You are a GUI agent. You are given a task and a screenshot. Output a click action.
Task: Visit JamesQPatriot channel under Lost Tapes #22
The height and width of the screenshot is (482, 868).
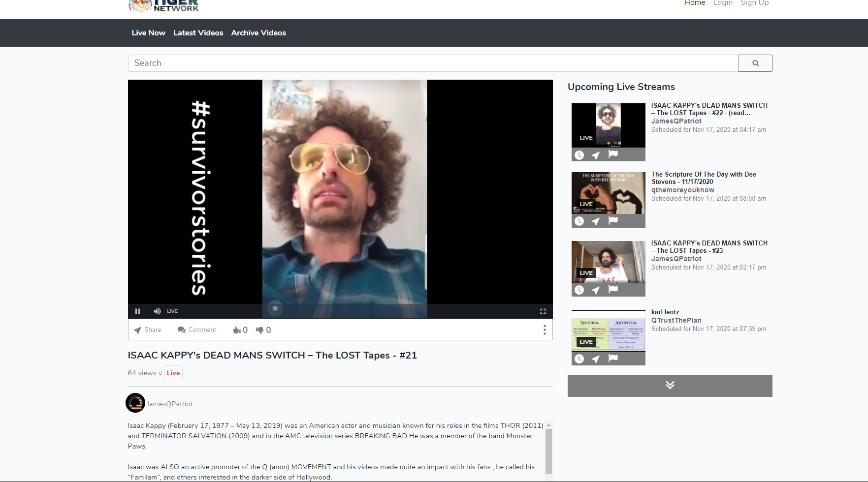click(x=676, y=121)
